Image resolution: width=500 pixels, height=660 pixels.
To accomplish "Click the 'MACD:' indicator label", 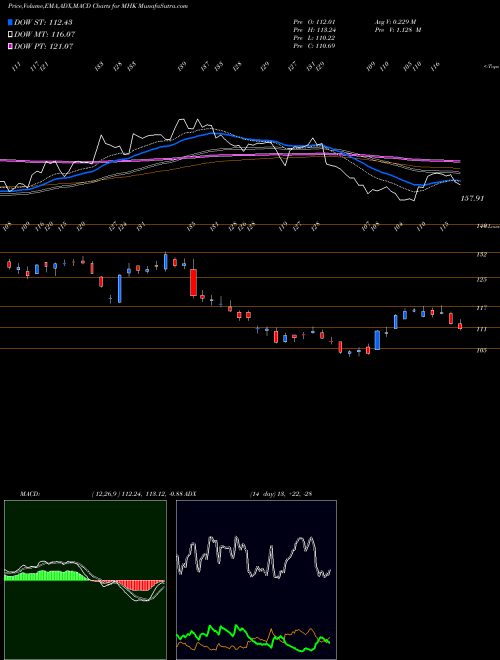I will click(30, 493).
